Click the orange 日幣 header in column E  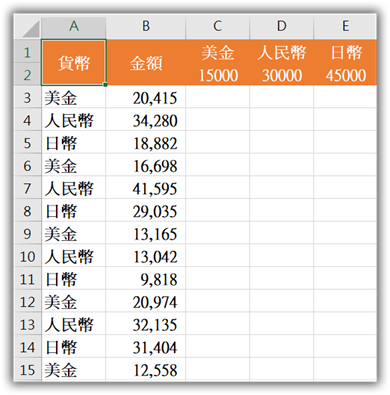point(345,52)
